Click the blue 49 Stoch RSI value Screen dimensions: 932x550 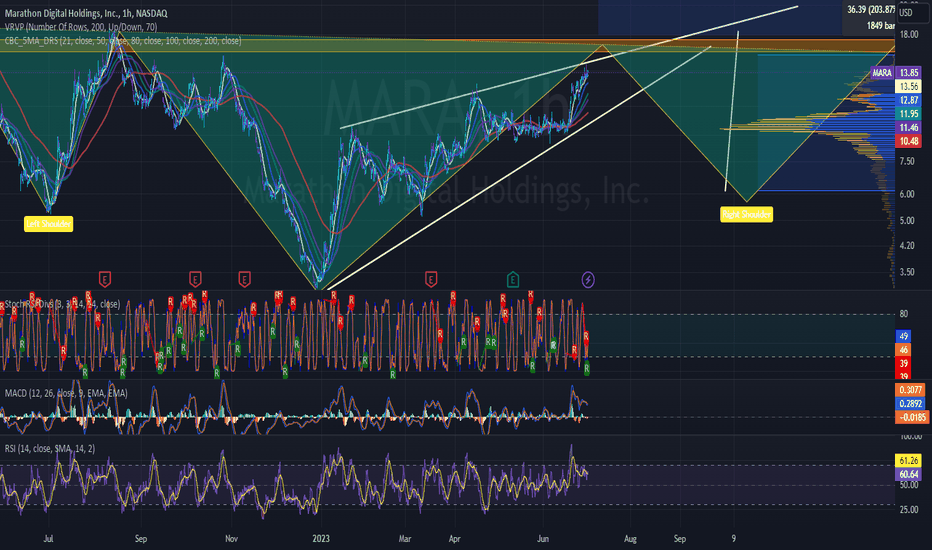click(903, 336)
